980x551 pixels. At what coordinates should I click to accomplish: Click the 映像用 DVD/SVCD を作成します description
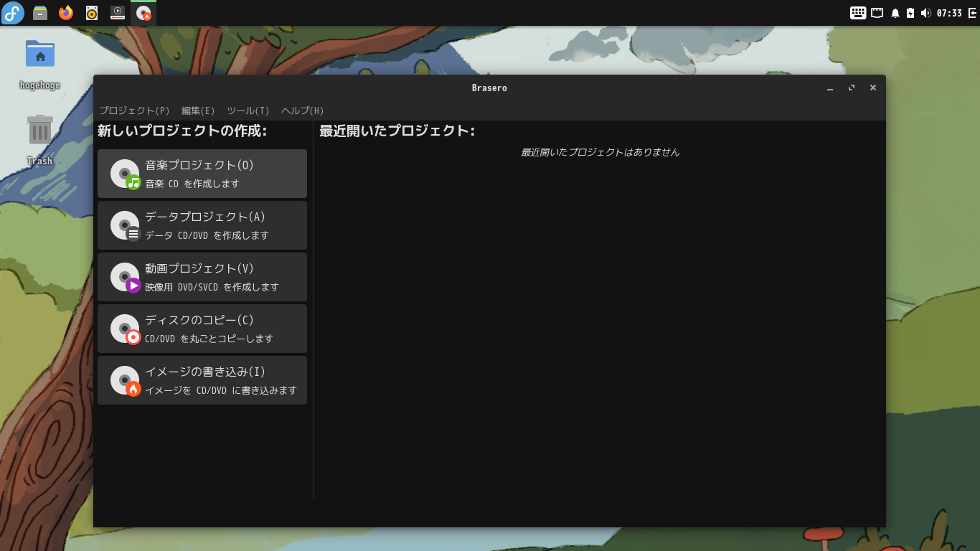[x=212, y=287]
